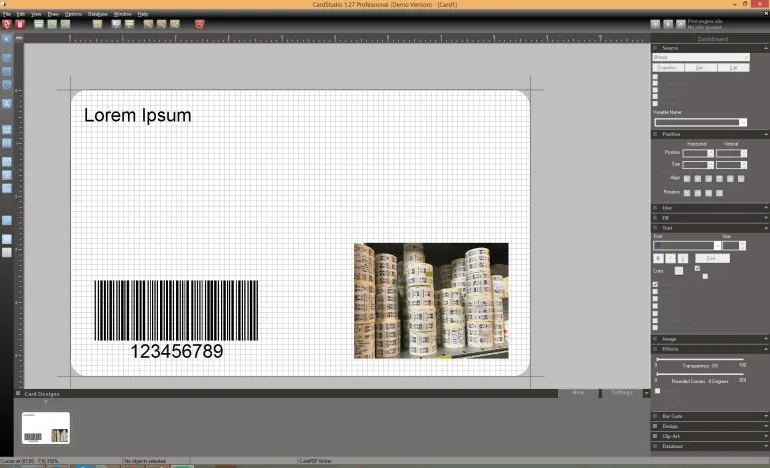This screenshot has width=770, height=468.
Task: Expand the Image panel arrow
Action: tap(766, 339)
